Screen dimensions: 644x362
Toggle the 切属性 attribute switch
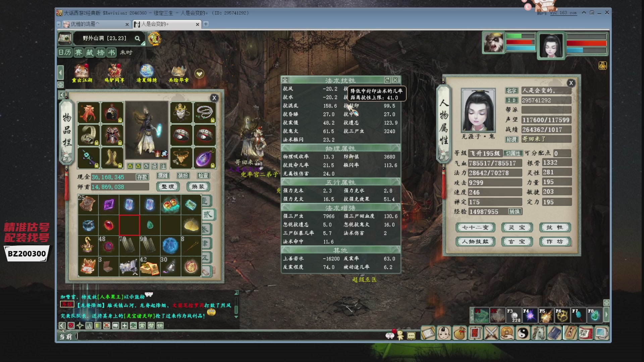click(x=513, y=153)
